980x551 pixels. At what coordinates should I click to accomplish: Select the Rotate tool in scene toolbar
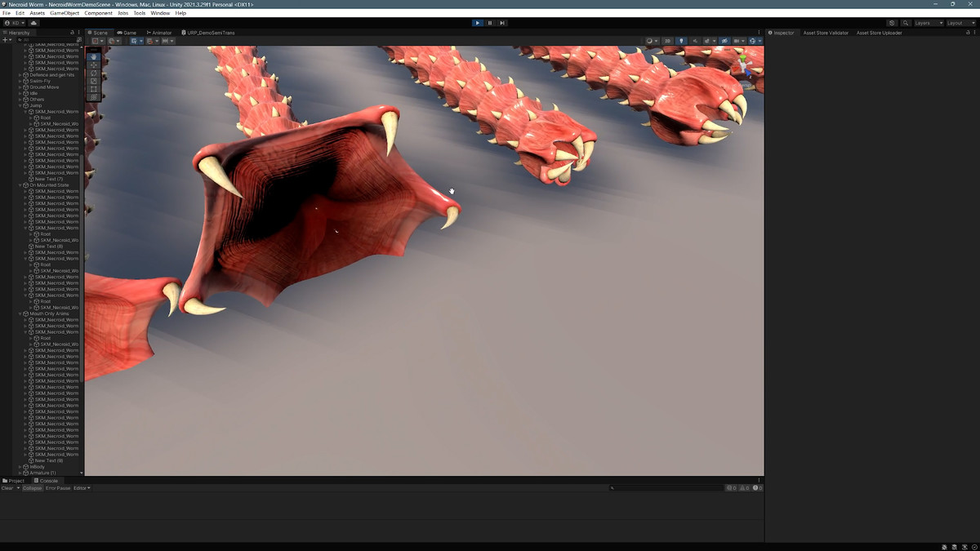(x=94, y=73)
